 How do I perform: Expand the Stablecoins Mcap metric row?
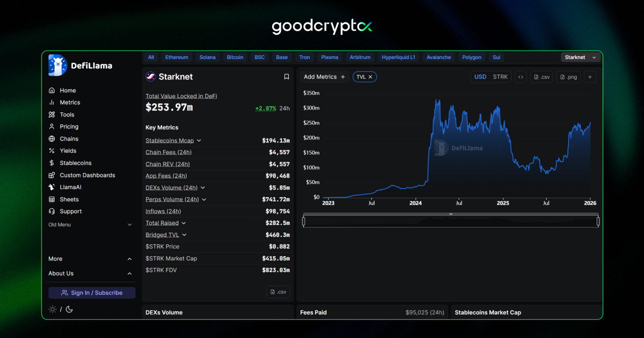199,140
